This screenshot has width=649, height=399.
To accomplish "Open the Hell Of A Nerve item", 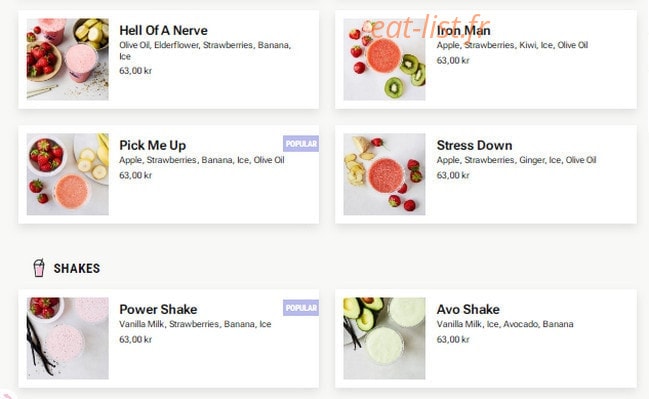I will (169, 60).
